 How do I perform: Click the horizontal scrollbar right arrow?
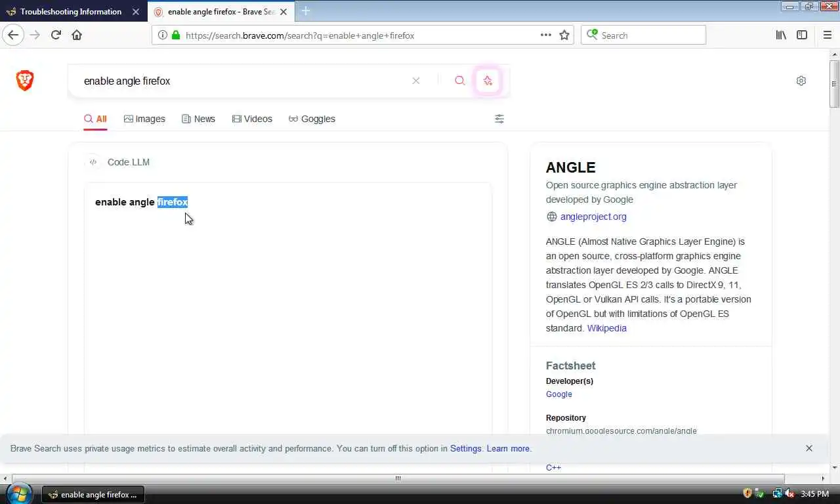tap(823, 478)
